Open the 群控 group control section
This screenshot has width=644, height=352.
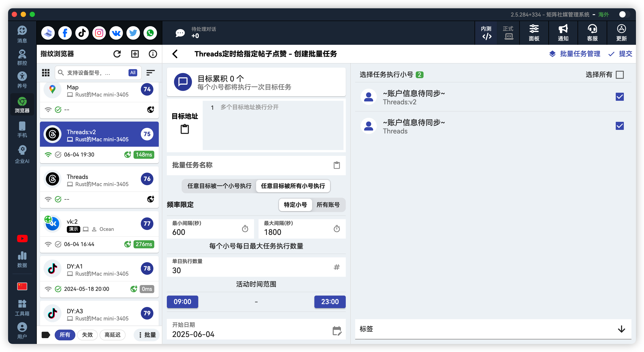tap(22, 57)
